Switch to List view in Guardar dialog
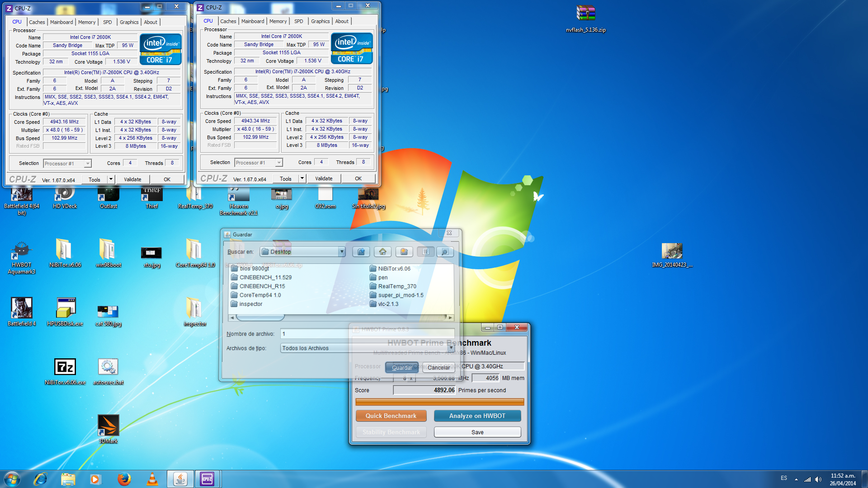 [425, 252]
